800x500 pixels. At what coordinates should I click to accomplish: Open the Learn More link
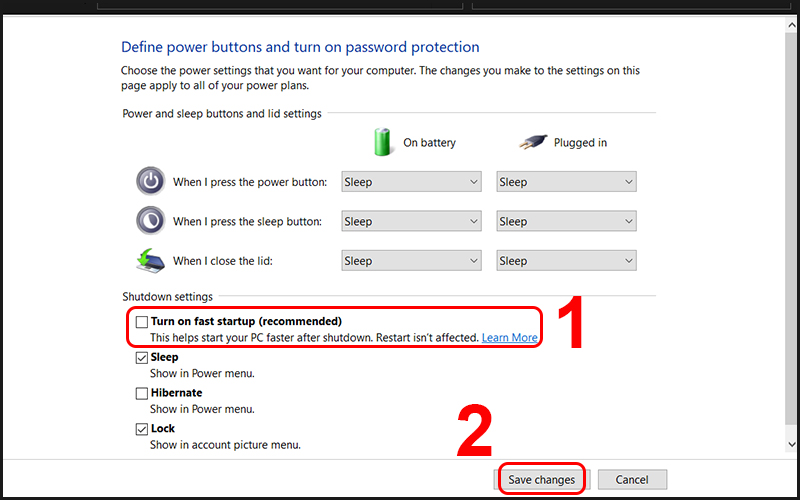point(509,338)
